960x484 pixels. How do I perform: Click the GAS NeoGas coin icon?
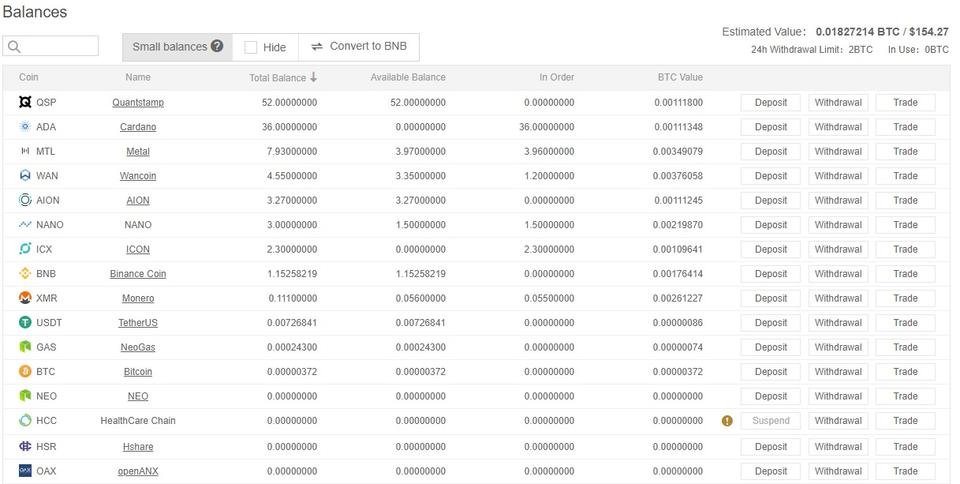click(x=25, y=347)
